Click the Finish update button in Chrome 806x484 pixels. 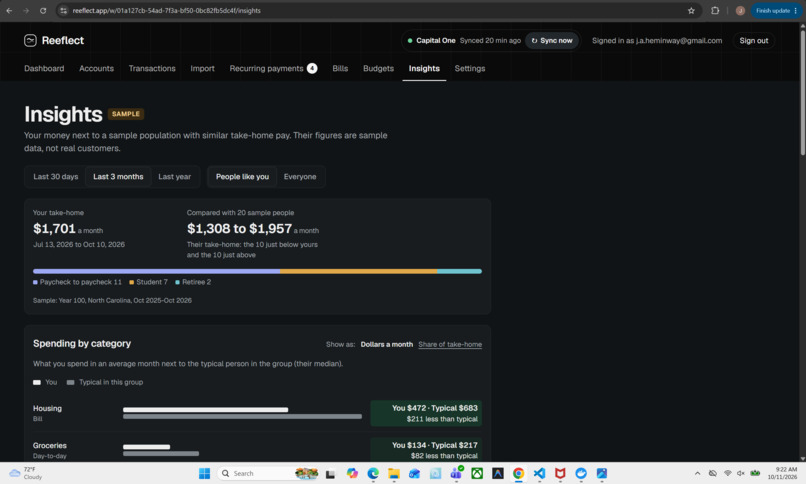pyautogui.click(x=776, y=10)
